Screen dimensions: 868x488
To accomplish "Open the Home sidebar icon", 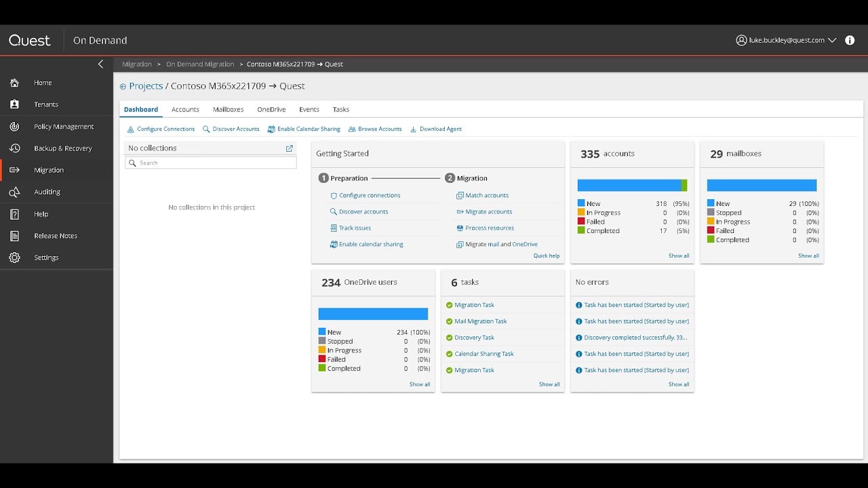I will (x=14, y=83).
